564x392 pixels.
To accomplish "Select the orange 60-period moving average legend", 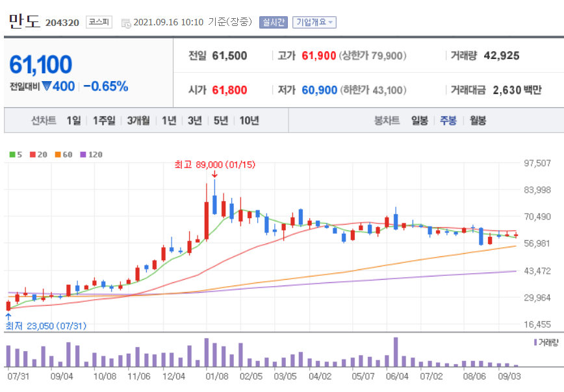I will point(61,153).
